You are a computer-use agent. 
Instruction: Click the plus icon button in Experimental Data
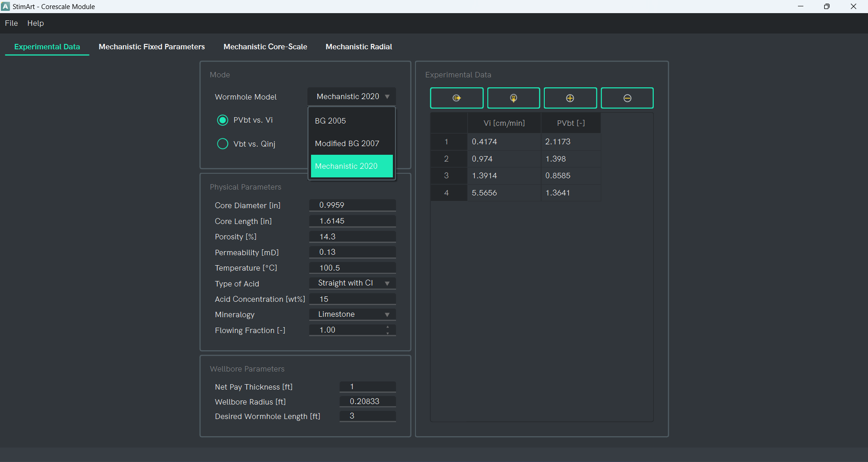(570, 98)
